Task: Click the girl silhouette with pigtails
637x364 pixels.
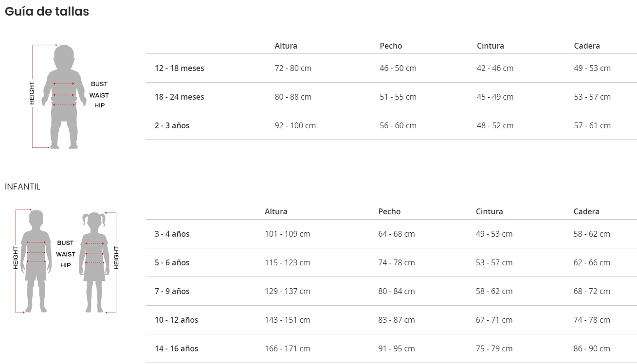Action: click(94, 261)
